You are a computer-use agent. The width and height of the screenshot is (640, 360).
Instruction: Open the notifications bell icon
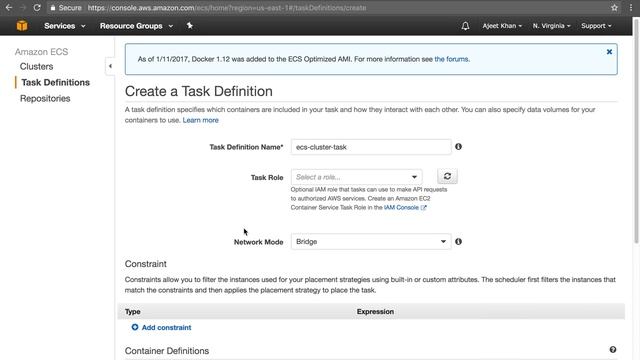click(x=465, y=26)
